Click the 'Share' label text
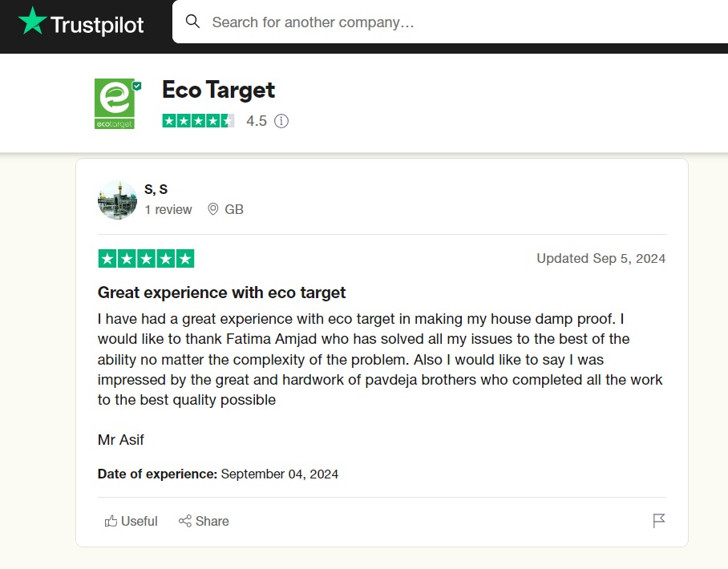This screenshot has width=728, height=569. click(x=212, y=522)
